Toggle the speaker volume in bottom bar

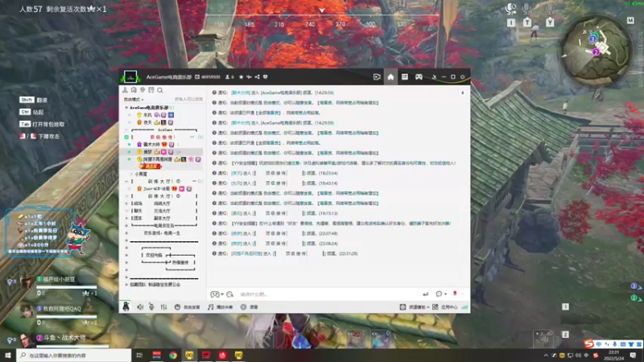pyautogui.click(x=140, y=307)
